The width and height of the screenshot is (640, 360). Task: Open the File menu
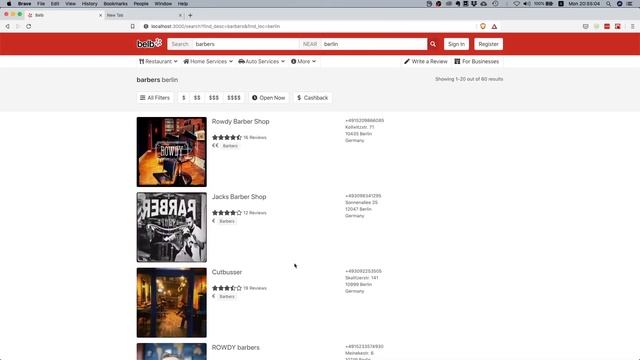click(x=41, y=4)
